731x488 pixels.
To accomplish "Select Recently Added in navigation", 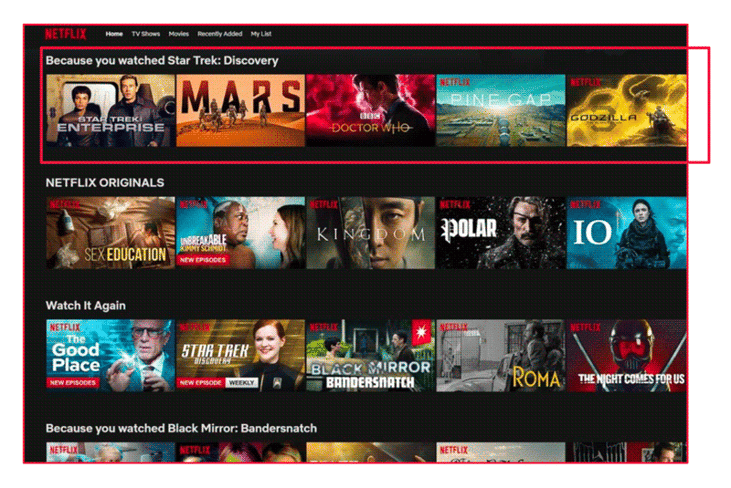I will (x=220, y=34).
